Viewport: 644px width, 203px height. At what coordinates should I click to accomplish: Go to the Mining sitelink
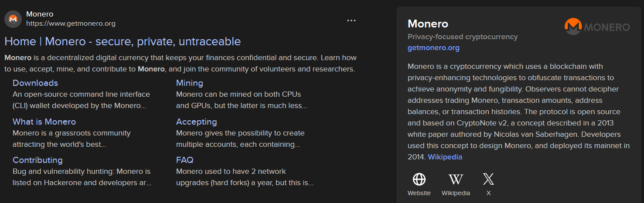point(190,83)
